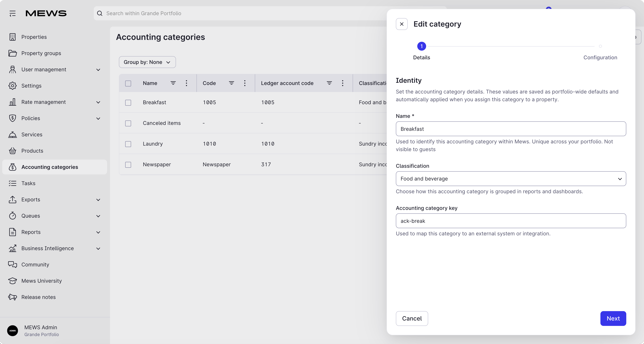
Task: Click the Name column filter icon
Action: [x=173, y=83]
